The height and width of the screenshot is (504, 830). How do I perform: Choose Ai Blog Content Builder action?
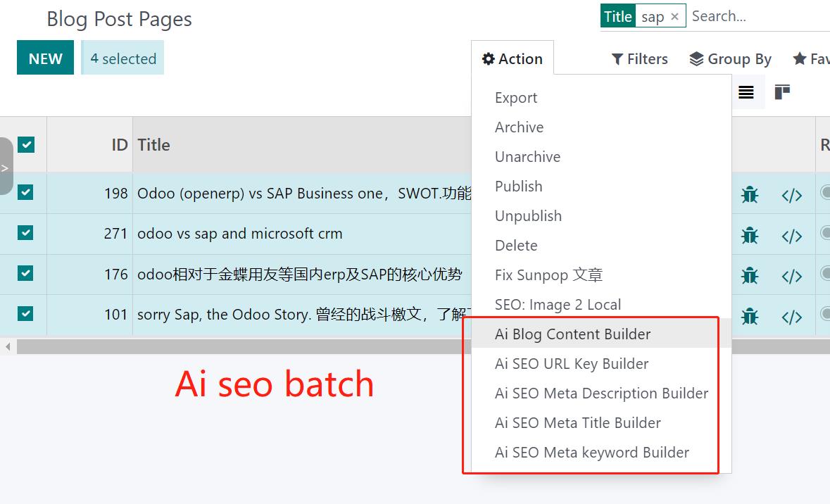[572, 334]
